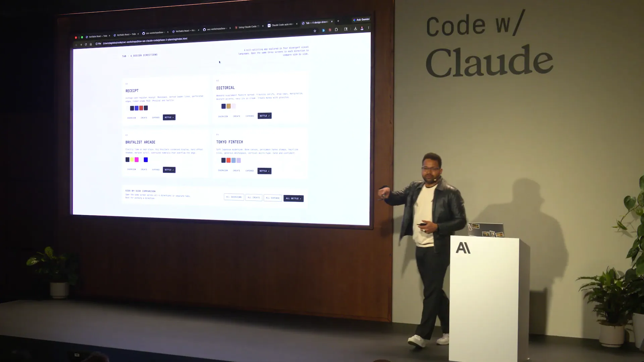Click the File site info chip in the address bar
The height and width of the screenshot is (362, 644).
click(98, 44)
